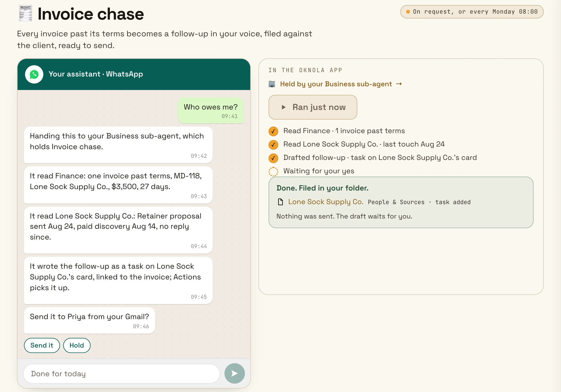
Task: Click the building icon next to Business sub-agent
Action: point(272,84)
